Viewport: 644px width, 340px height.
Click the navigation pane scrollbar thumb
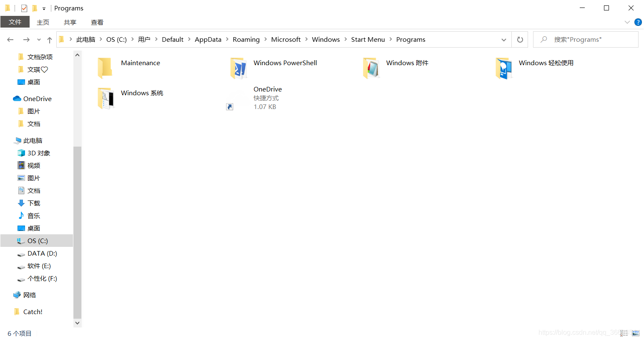(x=77, y=233)
